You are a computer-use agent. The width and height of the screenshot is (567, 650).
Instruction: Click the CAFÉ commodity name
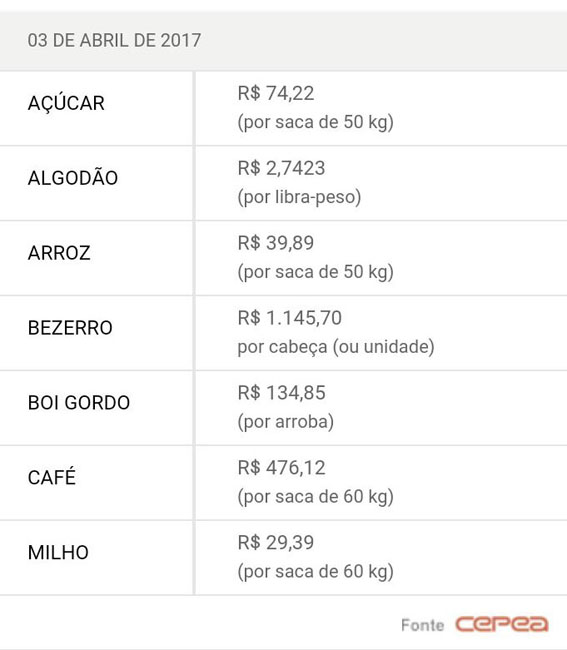(x=52, y=476)
